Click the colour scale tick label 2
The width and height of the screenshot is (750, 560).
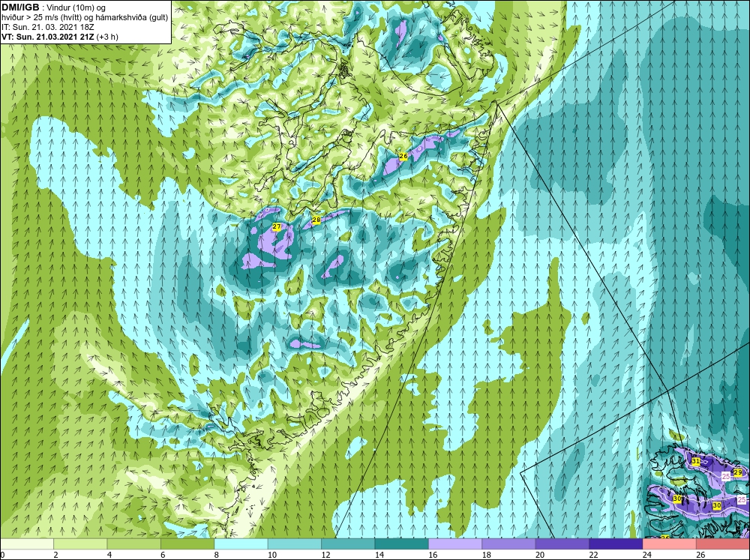click(56, 555)
